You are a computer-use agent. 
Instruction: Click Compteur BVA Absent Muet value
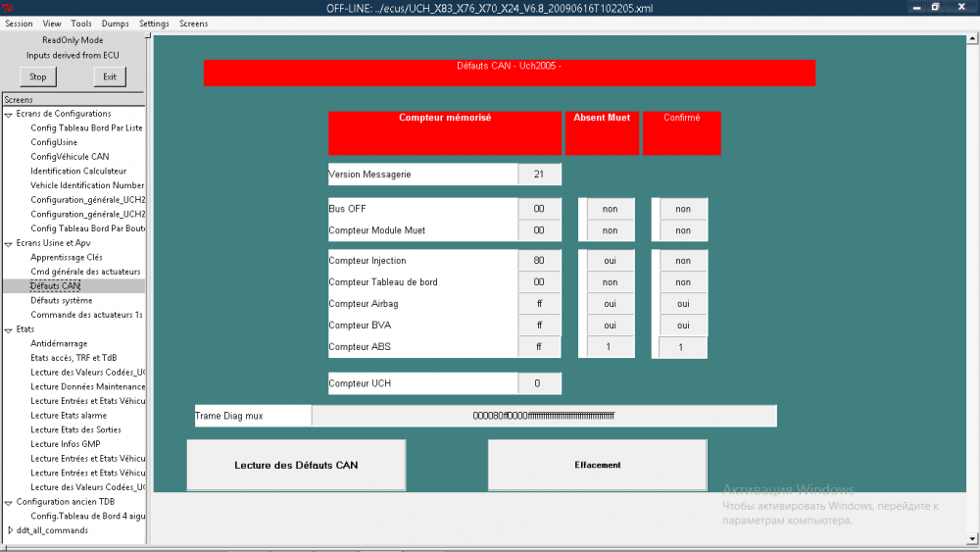(x=610, y=326)
